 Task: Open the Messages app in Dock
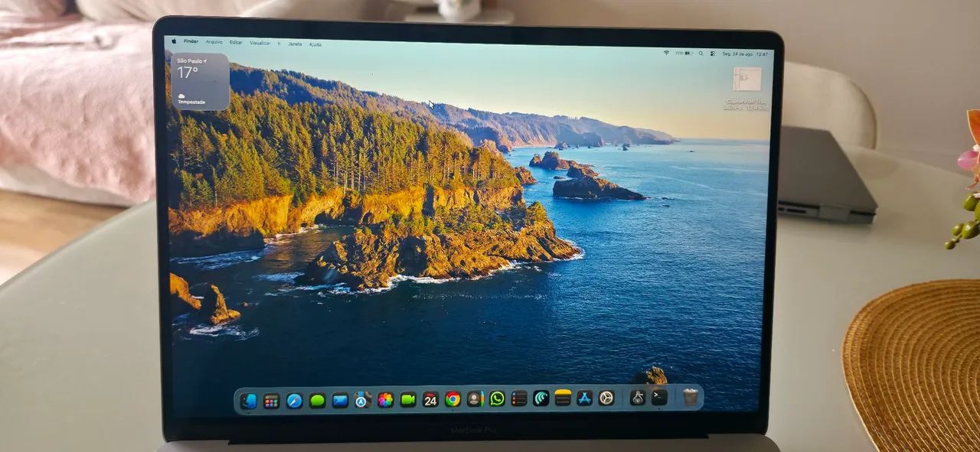click(317, 400)
